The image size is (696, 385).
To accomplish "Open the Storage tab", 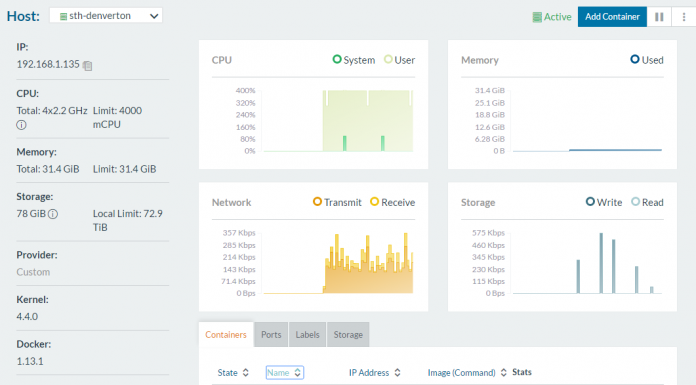I will (x=348, y=335).
